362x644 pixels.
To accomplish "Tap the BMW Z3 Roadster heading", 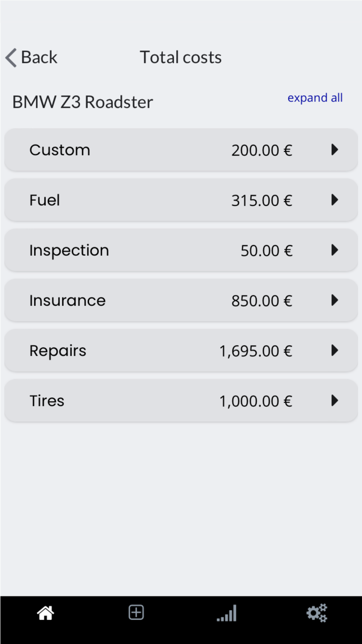I will [x=83, y=102].
